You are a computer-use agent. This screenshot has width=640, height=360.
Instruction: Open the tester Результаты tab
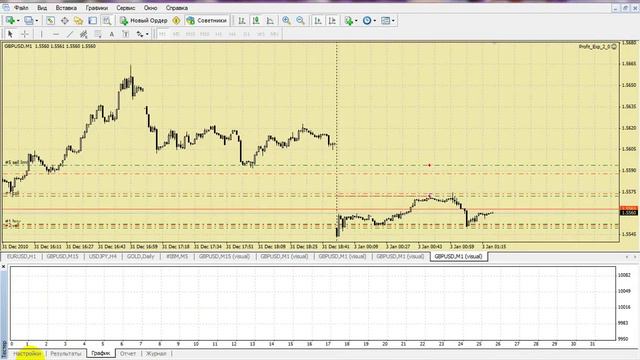[x=66, y=353]
